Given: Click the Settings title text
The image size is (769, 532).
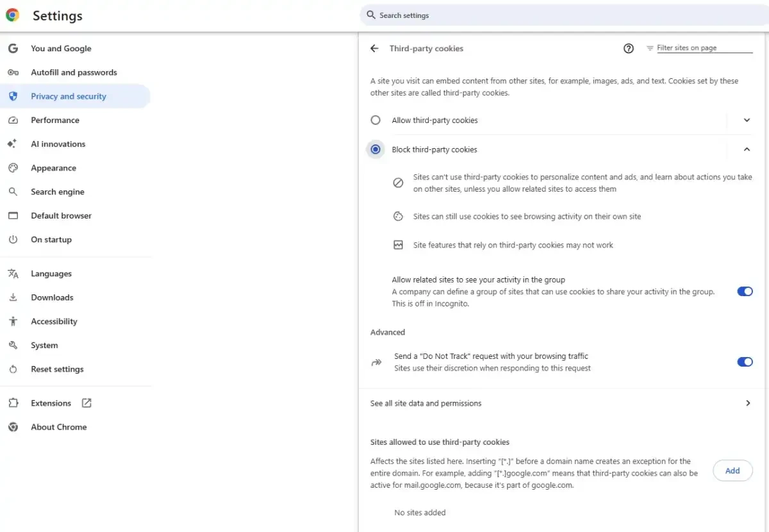Looking at the screenshot, I should tap(58, 16).
